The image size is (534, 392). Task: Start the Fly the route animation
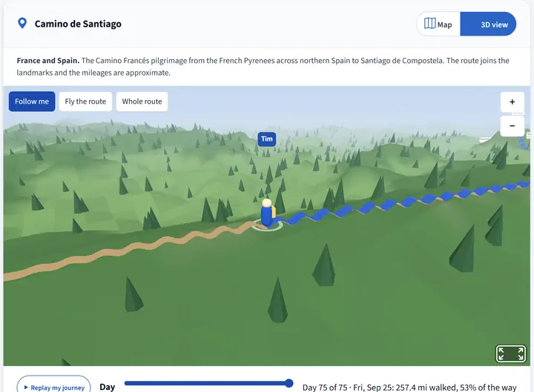point(85,102)
